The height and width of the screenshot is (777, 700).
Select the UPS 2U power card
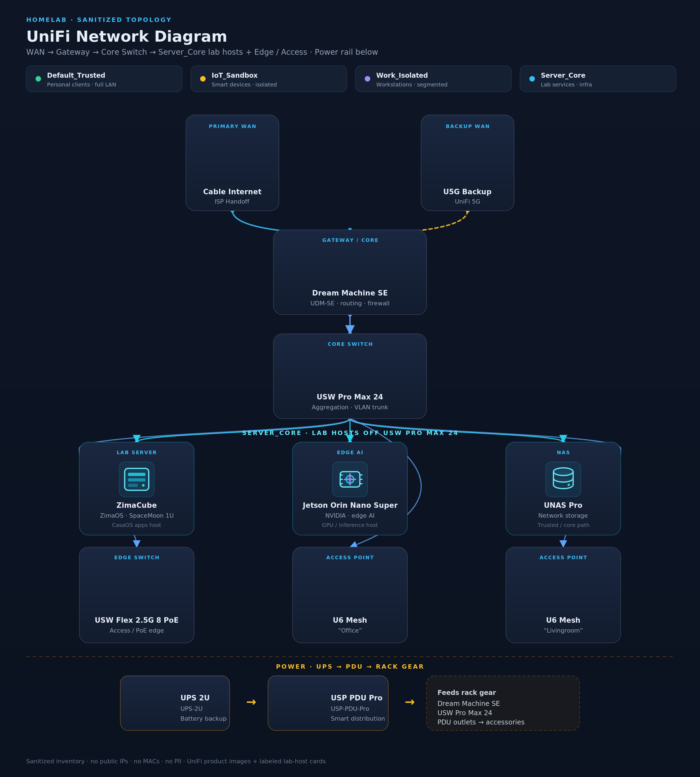coord(175,703)
